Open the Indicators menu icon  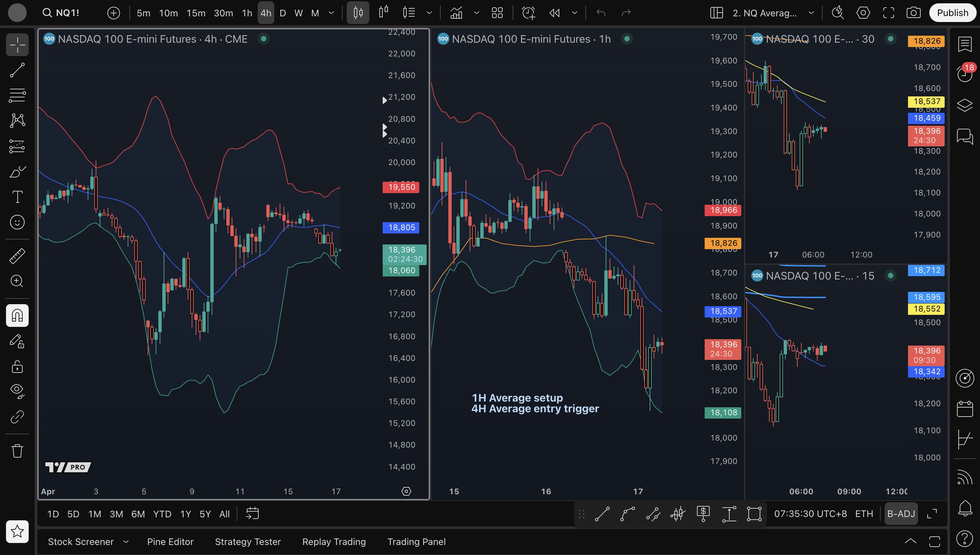click(456, 13)
